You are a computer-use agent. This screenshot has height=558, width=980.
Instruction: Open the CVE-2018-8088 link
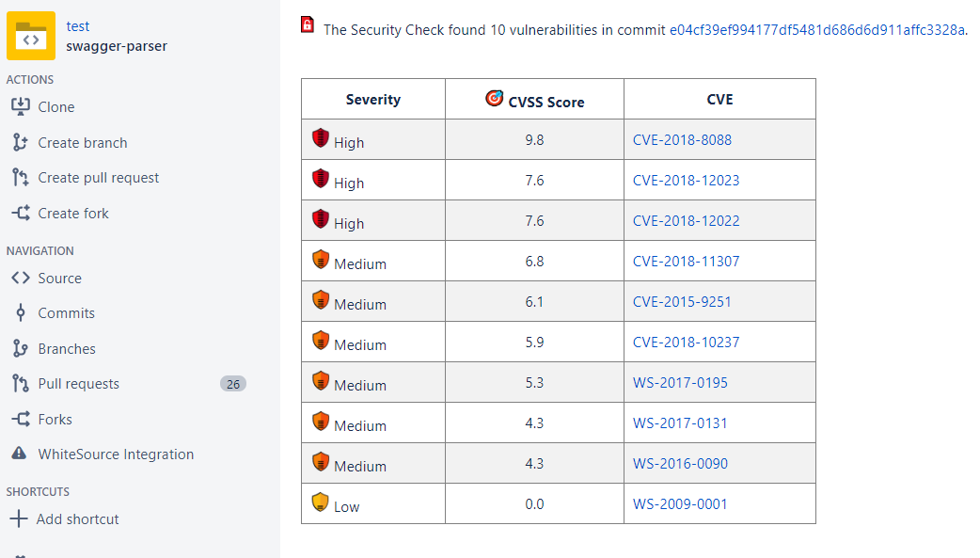pyautogui.click(x=682, y=139)
